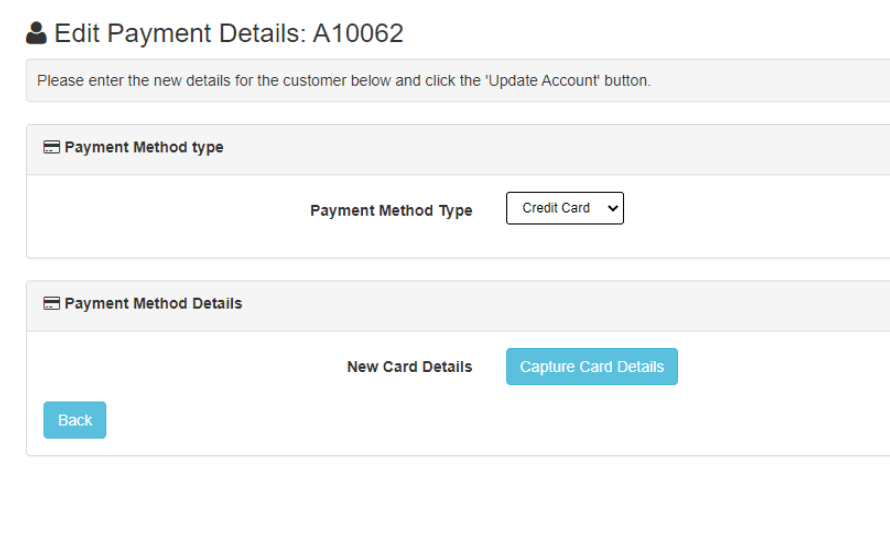Viewport: 890px width, 545px height.
Task: Click the 'Payment Method type' panel header
Action: [144, 148]
